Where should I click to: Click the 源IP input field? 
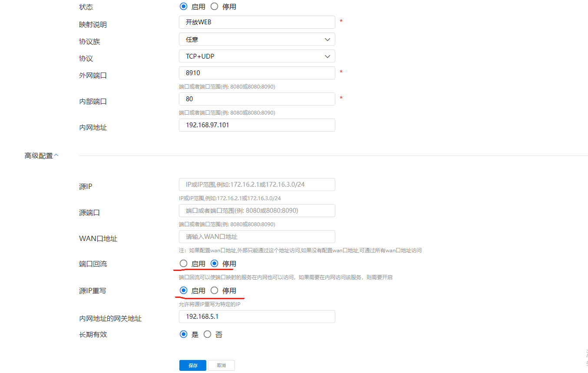257,185
